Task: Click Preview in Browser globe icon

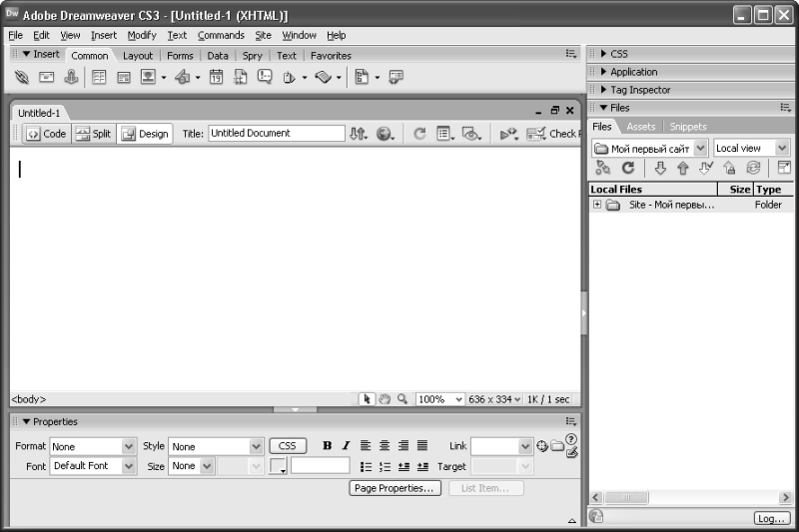Action: (385, 134)
